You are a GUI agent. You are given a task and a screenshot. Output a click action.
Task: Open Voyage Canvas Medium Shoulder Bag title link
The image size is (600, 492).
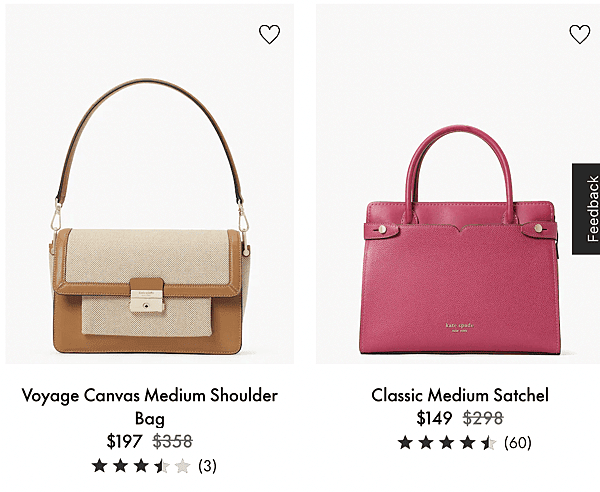coord(150,407)
